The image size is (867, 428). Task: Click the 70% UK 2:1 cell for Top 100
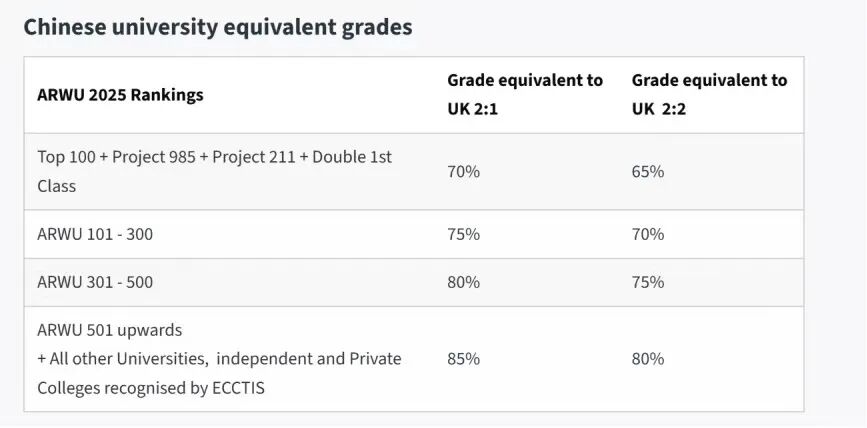pos(463,171)
